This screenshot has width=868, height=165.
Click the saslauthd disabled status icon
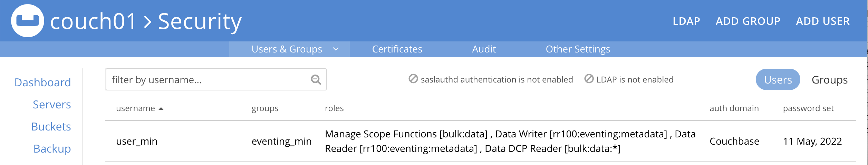413,79
